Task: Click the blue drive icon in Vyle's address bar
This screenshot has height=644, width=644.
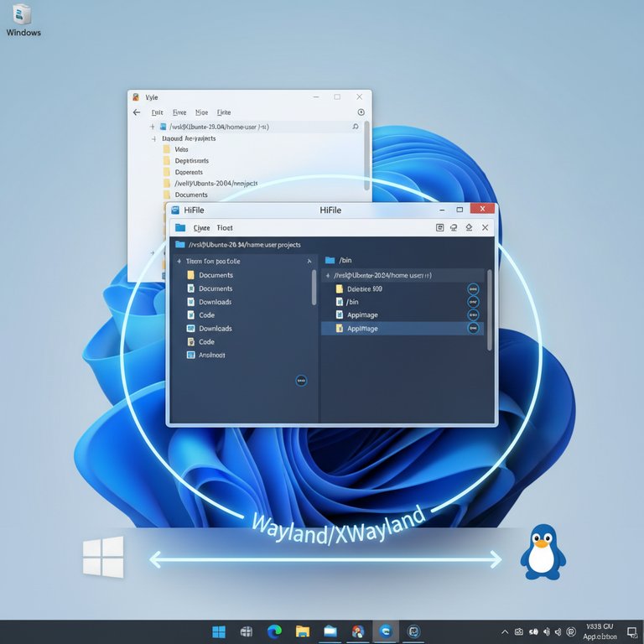Action: click(163, 127)
